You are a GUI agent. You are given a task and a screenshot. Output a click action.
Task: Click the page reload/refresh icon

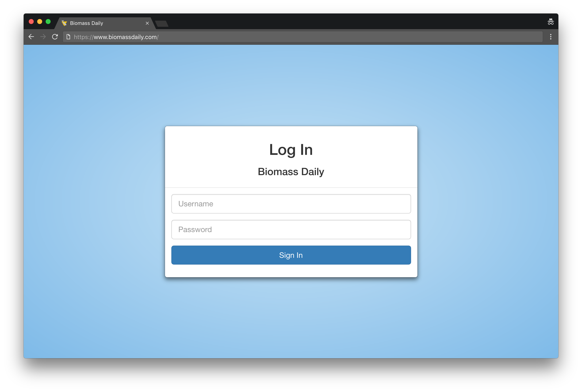[x=55, y=37]
